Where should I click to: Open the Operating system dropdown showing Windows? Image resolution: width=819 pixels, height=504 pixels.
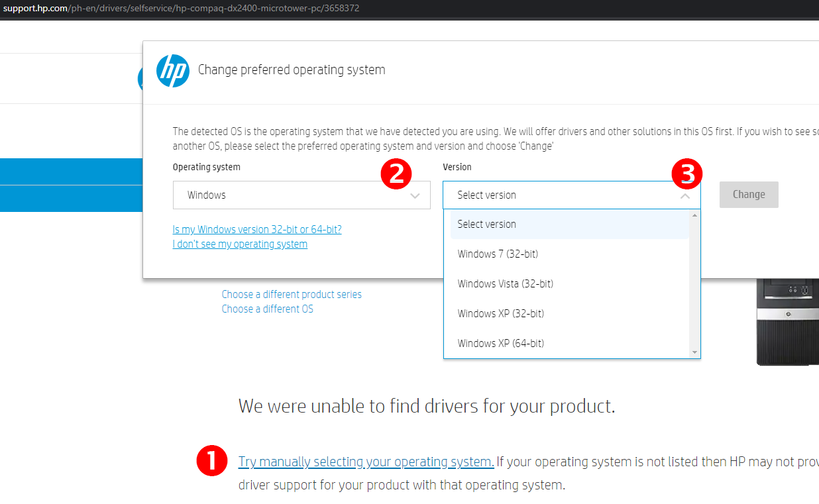(x=301, y=195)
